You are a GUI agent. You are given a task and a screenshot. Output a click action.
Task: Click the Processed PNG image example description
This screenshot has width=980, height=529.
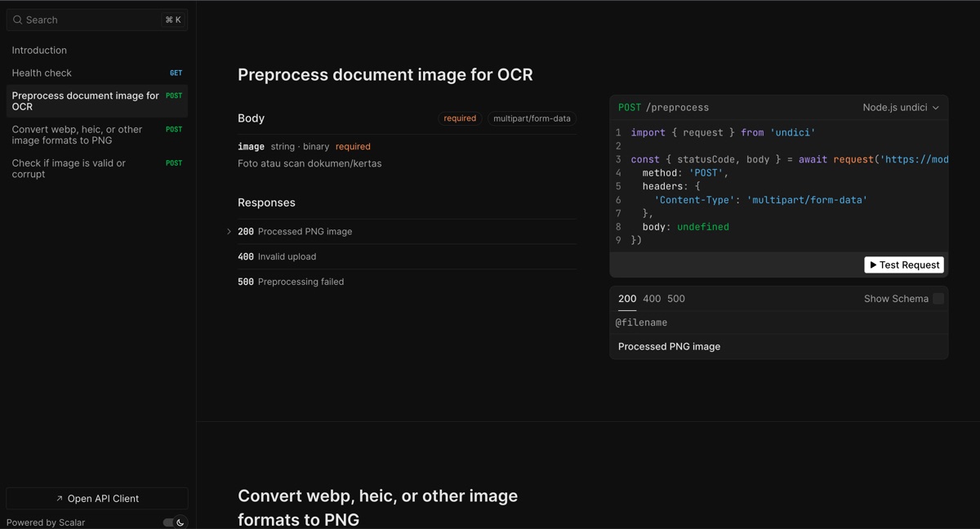point(669,347)
